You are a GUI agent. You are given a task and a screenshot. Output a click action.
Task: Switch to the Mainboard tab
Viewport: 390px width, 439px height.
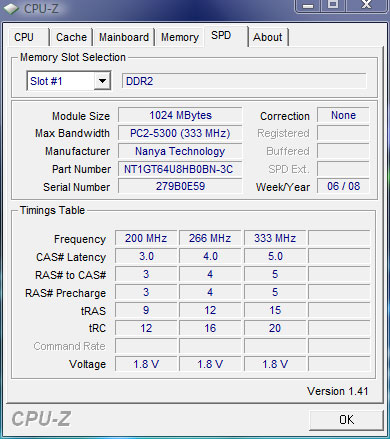[x=124, y=37]
